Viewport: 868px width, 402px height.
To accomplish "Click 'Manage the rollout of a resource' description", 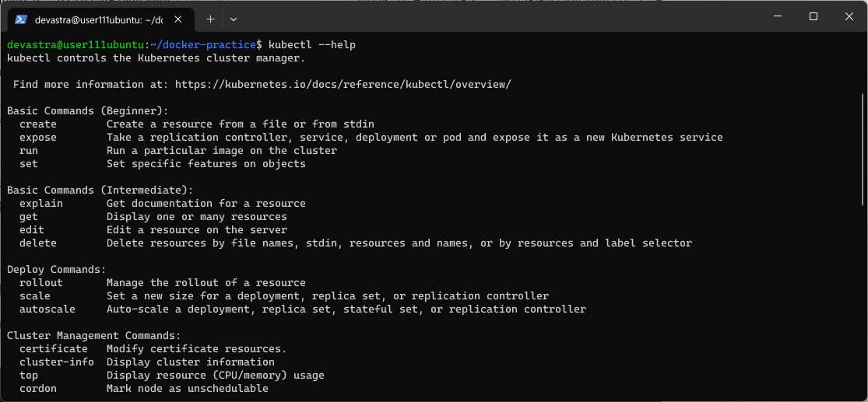I will [x=206, y=282].
